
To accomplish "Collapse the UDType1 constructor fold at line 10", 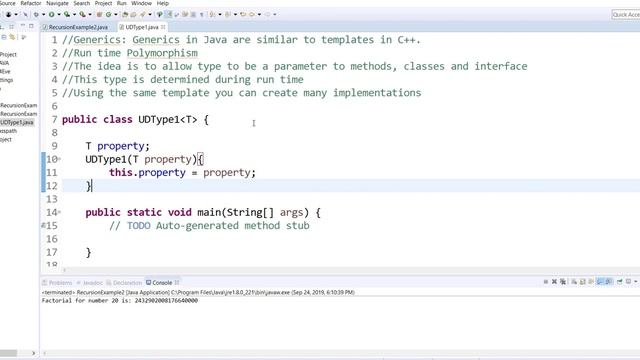I will tap(60, 159).
